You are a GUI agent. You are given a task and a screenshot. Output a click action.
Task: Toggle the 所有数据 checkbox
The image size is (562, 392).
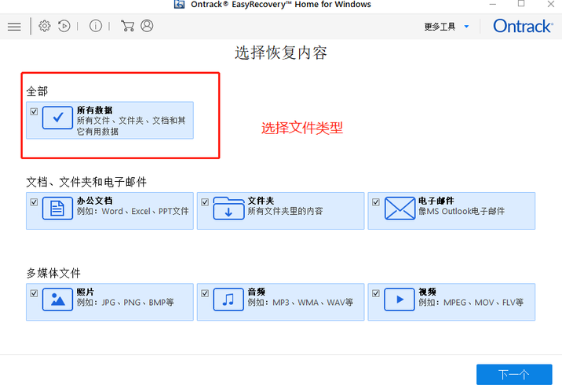[x=34, y=111]
